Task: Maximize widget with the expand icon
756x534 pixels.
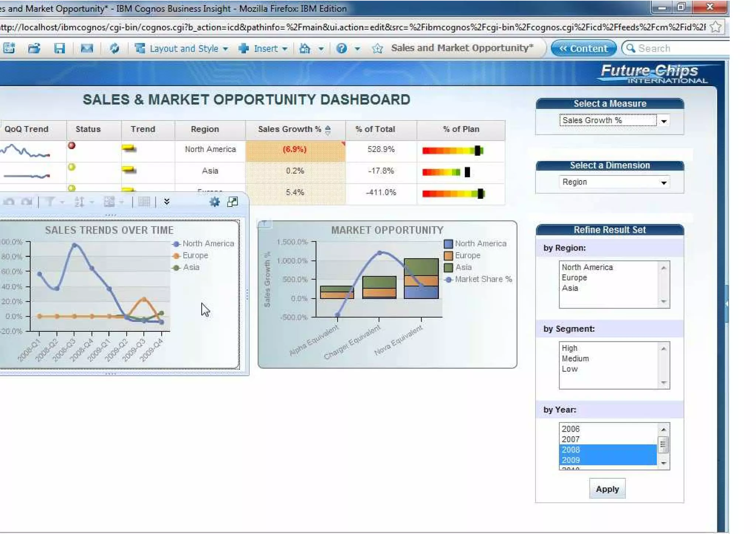Action: pyautogui.click(x=233, y=201)
